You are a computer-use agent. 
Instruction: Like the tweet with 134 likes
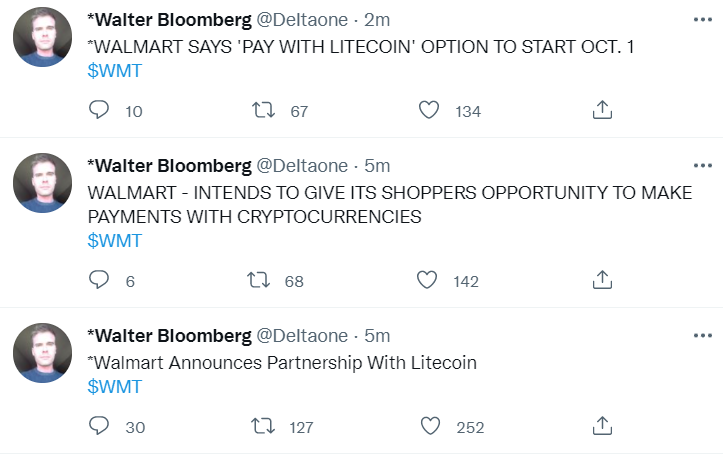(429, 110)
